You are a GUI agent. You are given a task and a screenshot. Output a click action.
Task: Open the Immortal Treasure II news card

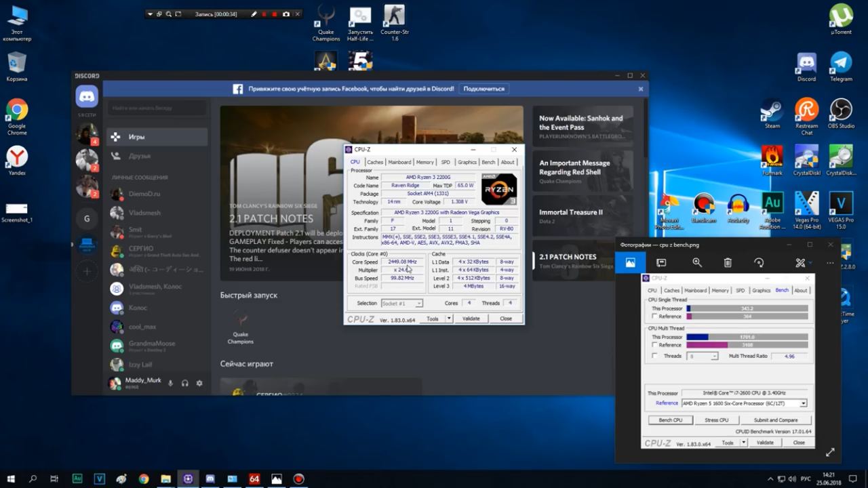point(583,216)
